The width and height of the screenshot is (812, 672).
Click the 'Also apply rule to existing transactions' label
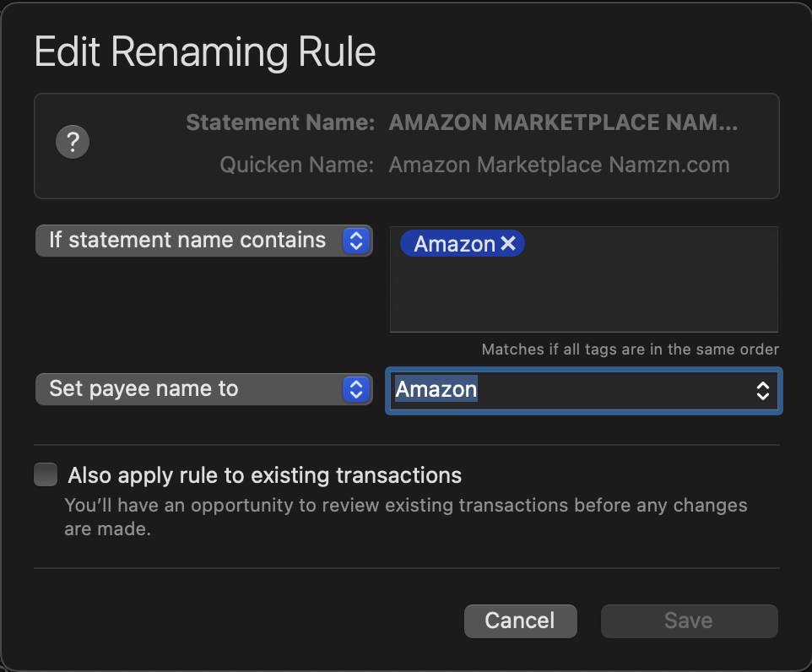(265, 475)
